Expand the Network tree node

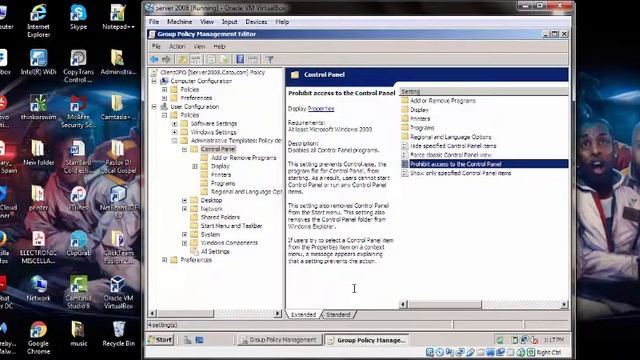coord(185,209)
